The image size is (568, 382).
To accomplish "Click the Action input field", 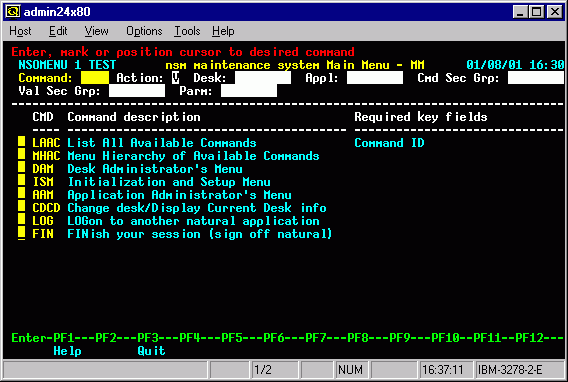I will click(176, 78).
